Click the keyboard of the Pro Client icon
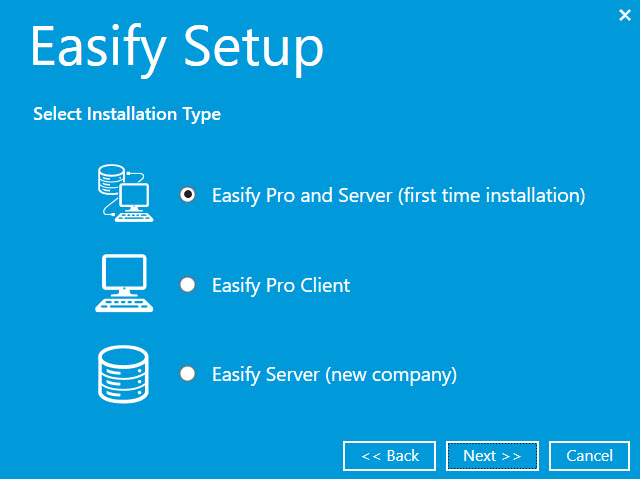 point(123,305)
